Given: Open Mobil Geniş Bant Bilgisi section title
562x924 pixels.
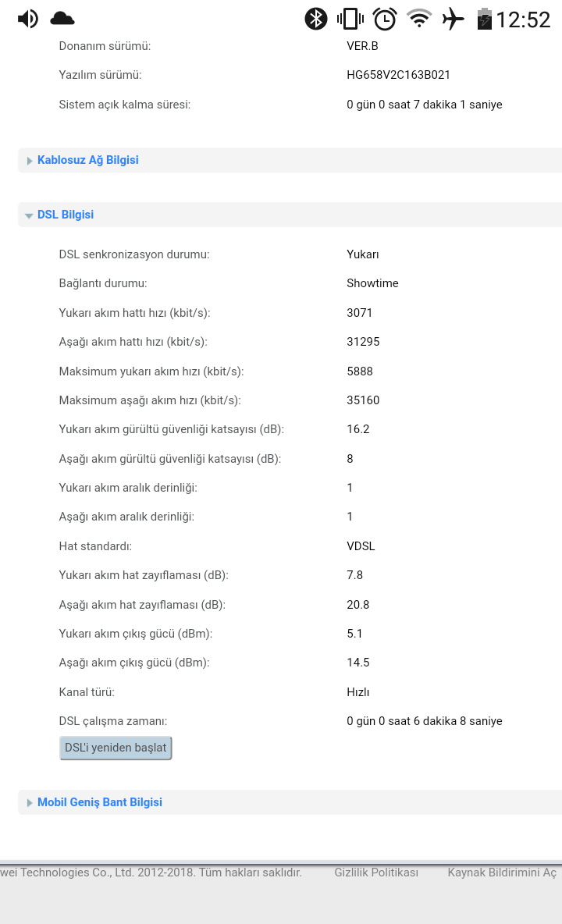Looking at the screenshot, I should click(x=100, y=802).
